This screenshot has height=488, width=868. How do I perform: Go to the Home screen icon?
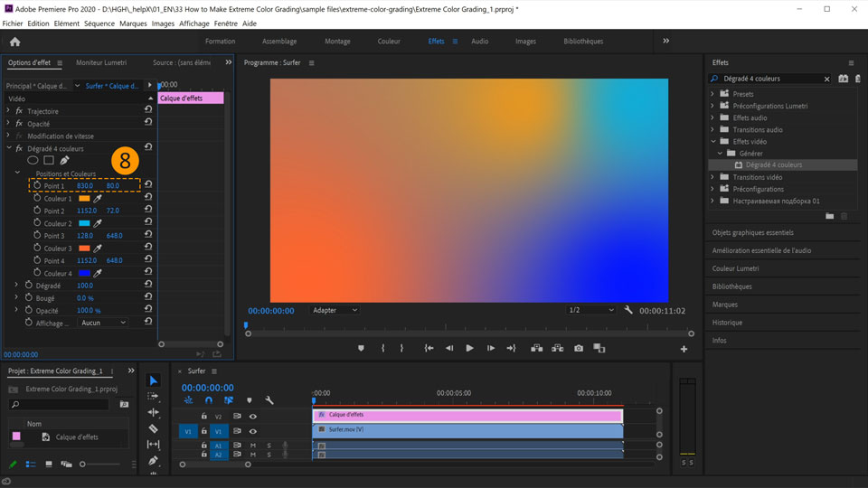[x=14, y=42]
